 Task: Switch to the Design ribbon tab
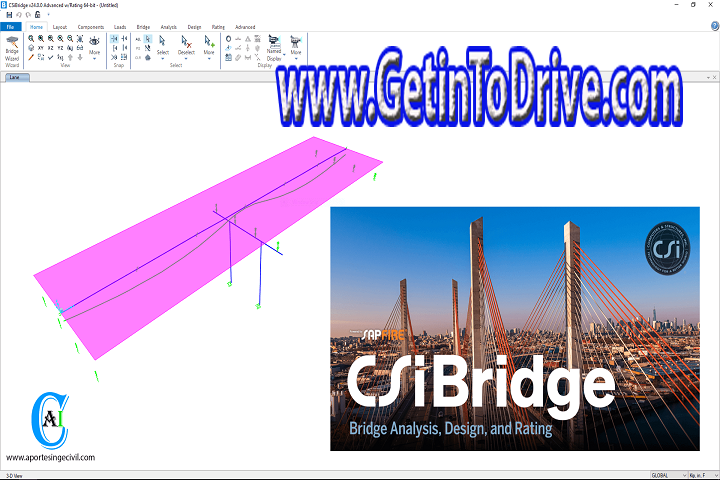(194, 27)
